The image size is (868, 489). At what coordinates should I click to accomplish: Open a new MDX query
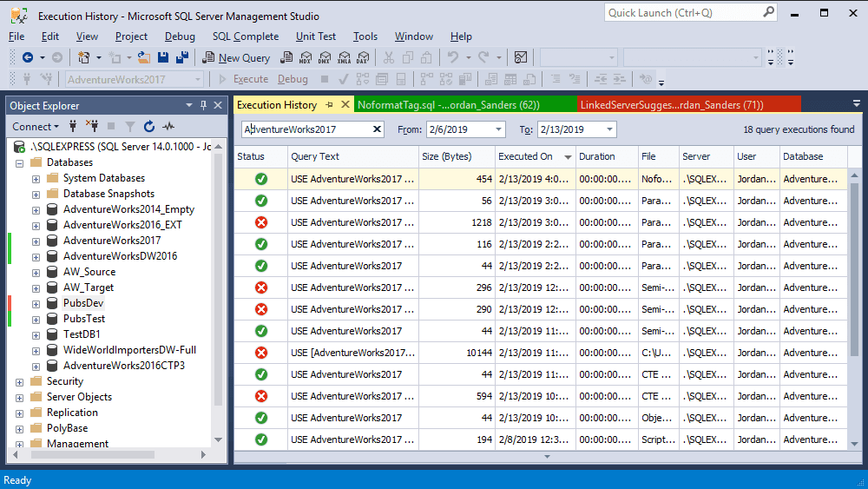[306, 57]
